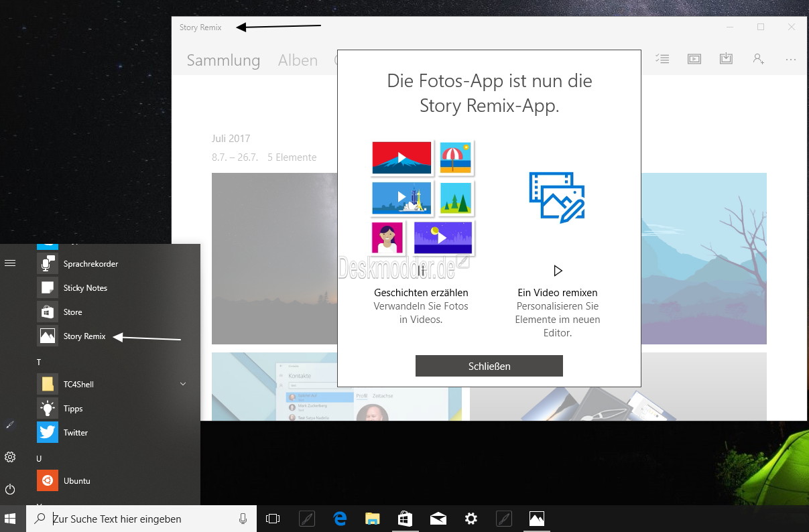The height and width of the screenshot is (532, 809).
Task: Open File Explorer from the taskbar
Action: pyautogui.click(x=373, y=519)
